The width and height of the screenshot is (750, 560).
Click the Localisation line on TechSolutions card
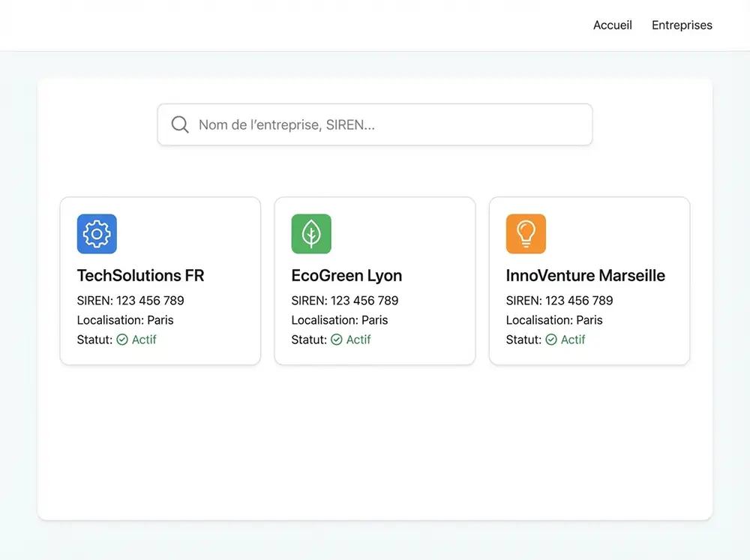[x=125, y=320]
